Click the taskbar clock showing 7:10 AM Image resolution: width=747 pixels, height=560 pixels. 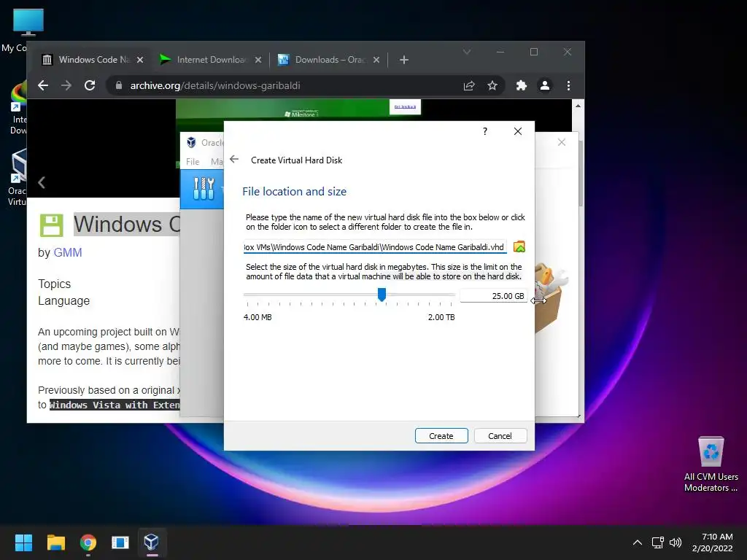point(713,542)
